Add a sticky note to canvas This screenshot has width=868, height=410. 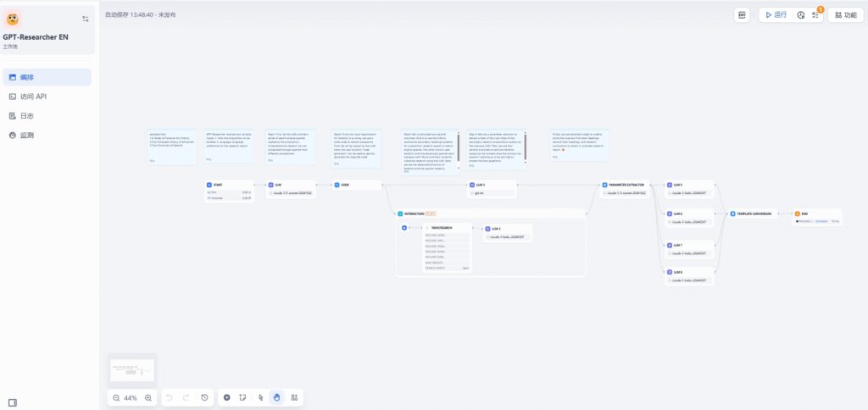coord(243,397)
